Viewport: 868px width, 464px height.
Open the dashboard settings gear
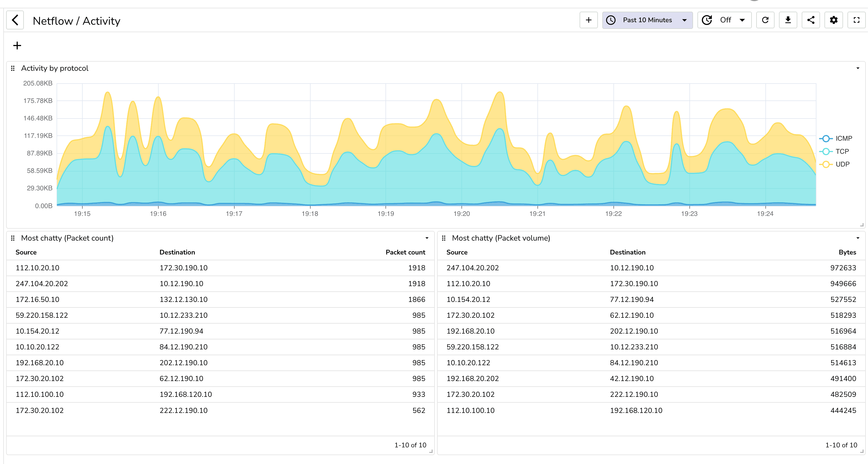click(x=834, y=20)
